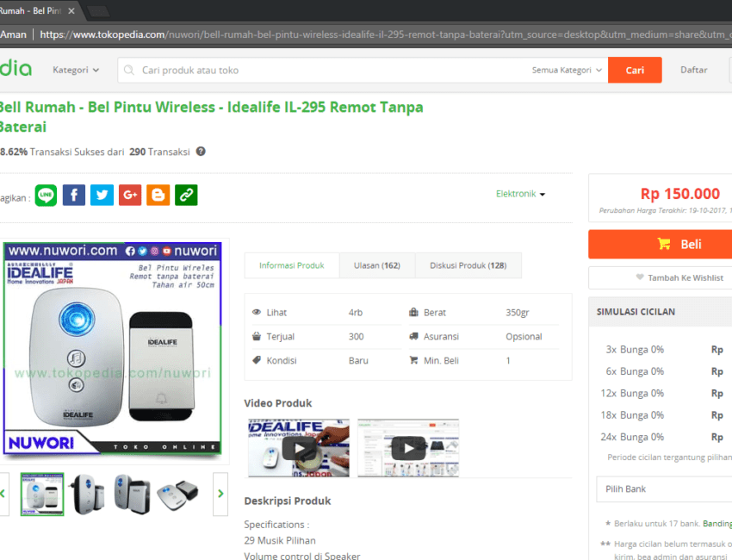Click the Terjual 300 value
Viewport: 732px width, 560px height.
pos(357,336)
